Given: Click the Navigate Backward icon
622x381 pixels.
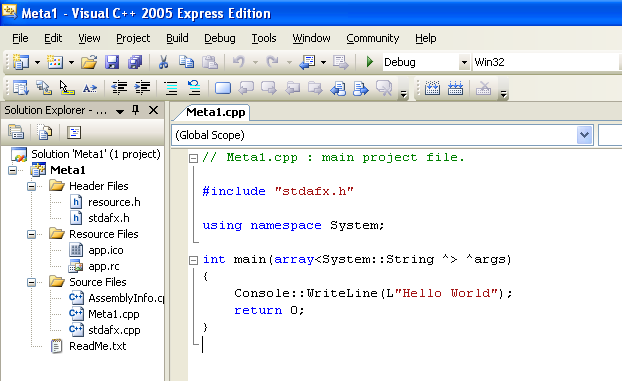Looking at the screenshot, I should point(307,62).
